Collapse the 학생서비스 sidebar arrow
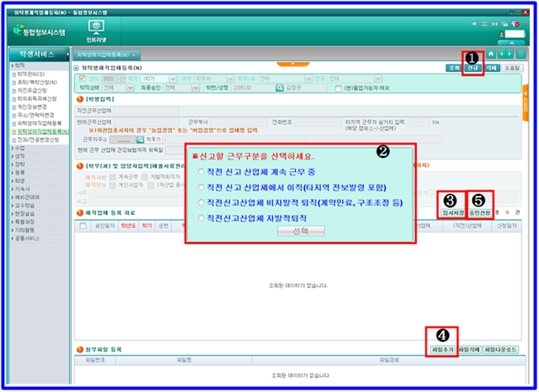The image size is (539, 392). point(68,55)
